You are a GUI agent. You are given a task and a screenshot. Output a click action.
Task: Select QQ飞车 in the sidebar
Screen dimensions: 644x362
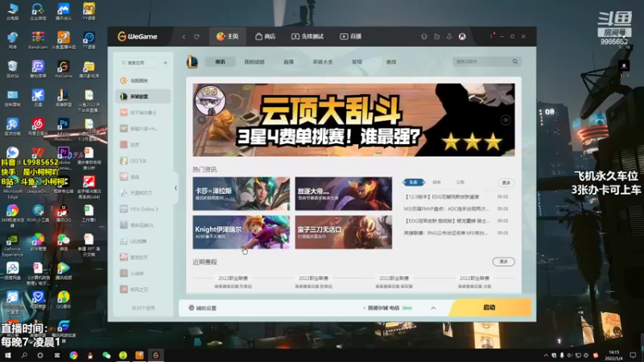pyautogui.click(x=143, y=161)
